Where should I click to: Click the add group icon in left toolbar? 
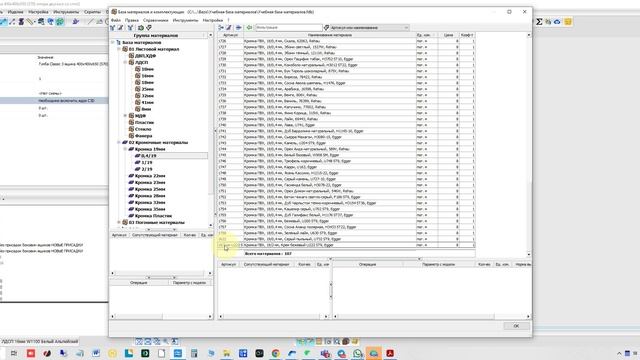click(x=113, y=28)
